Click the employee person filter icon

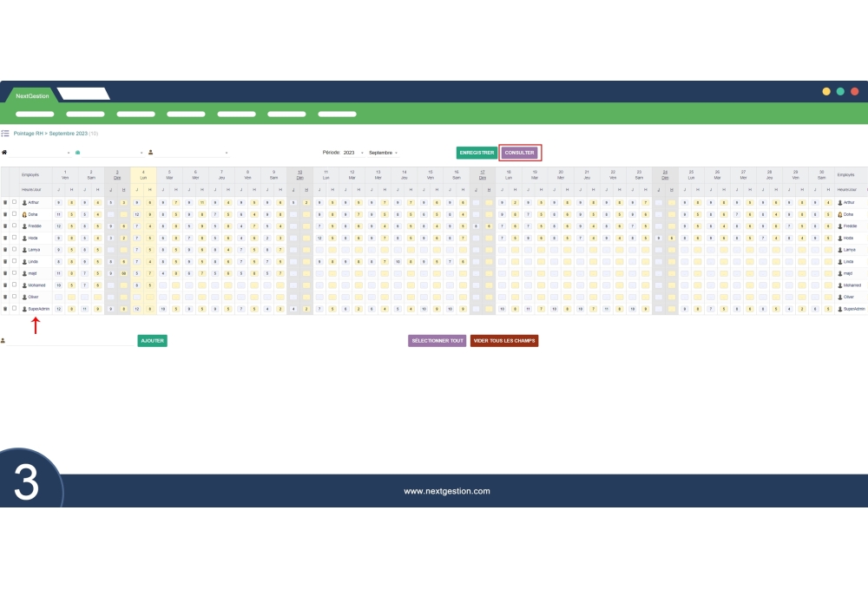(149, 153)
